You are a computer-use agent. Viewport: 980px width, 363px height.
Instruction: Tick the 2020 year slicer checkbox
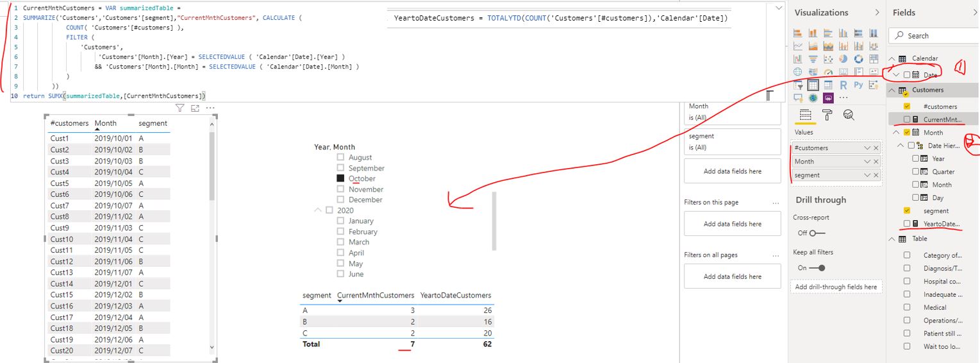click(x=329, y=210)
